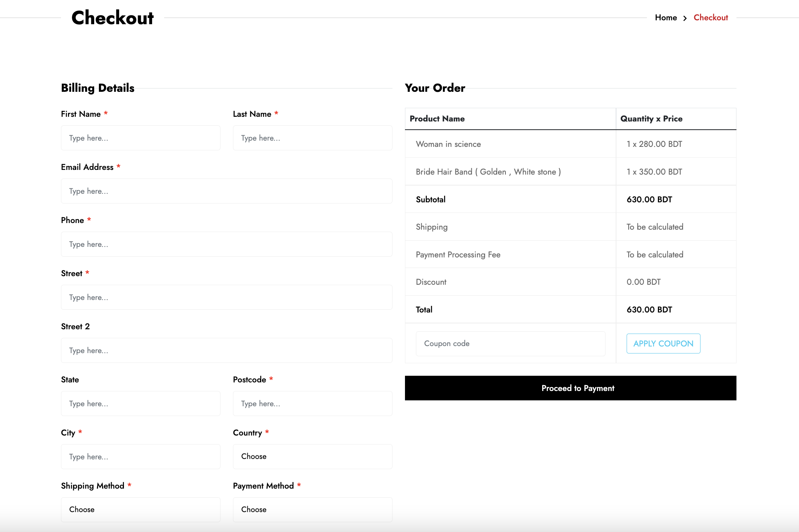Screen dimensions: 799x532
Task: Go to Home breadcrumb link
Action: pos(666,18)
